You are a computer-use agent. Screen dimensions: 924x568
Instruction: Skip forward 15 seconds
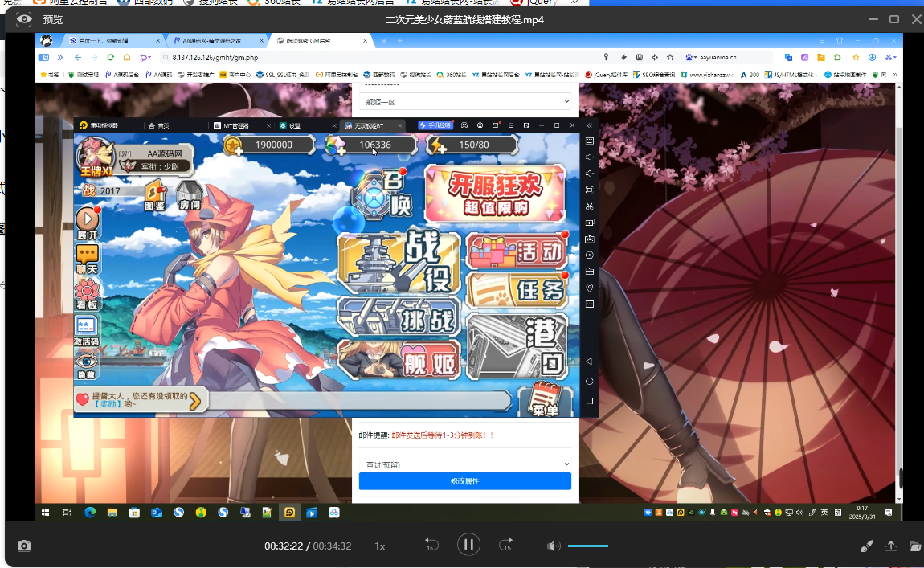click(506, 545)
